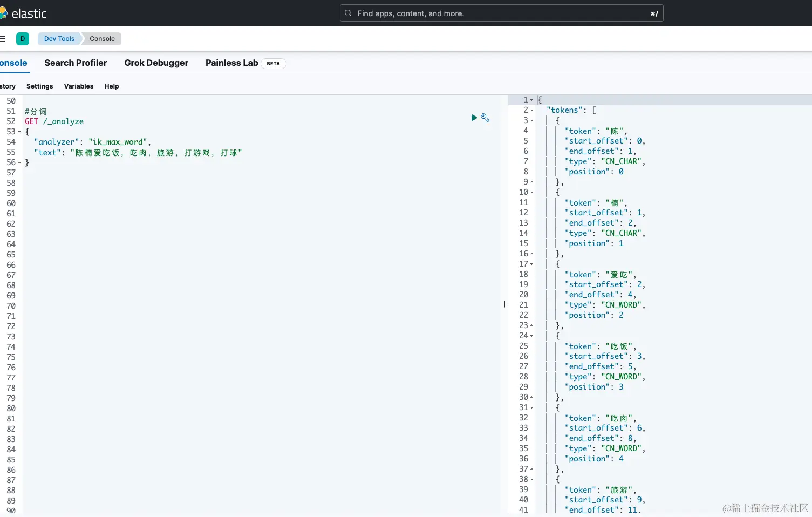812x517 pixels.
Task: Click the "text" line in the editor
Action: coord(138,153)
